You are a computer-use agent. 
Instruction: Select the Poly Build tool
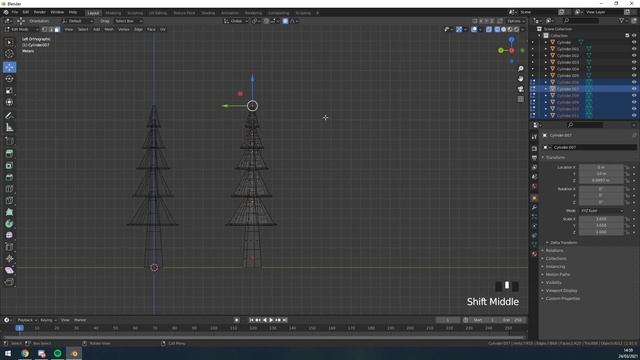click(x=9, y=212)
